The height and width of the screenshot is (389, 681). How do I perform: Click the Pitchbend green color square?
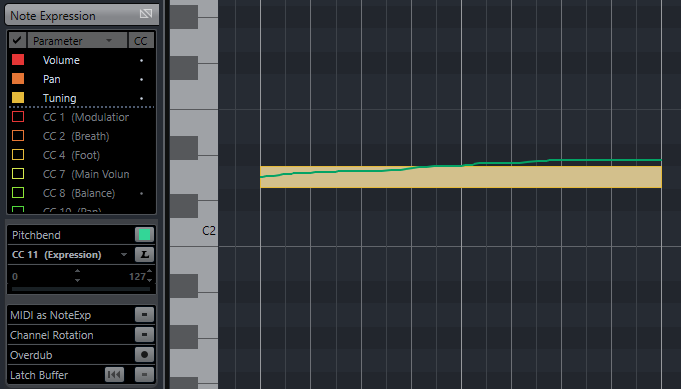144,235
